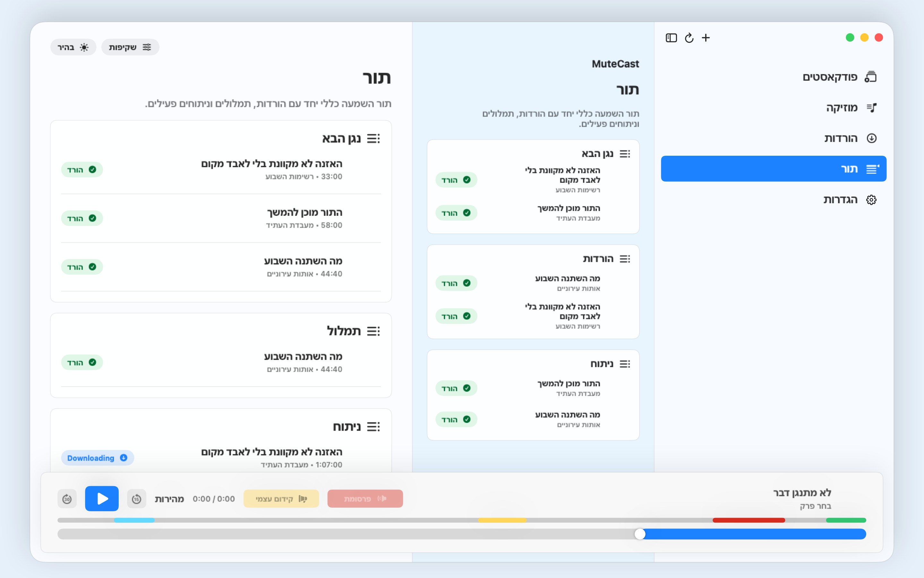924x578 pixels.
Task: Toggle the קידום עצמי skip button
Action: 281,498
